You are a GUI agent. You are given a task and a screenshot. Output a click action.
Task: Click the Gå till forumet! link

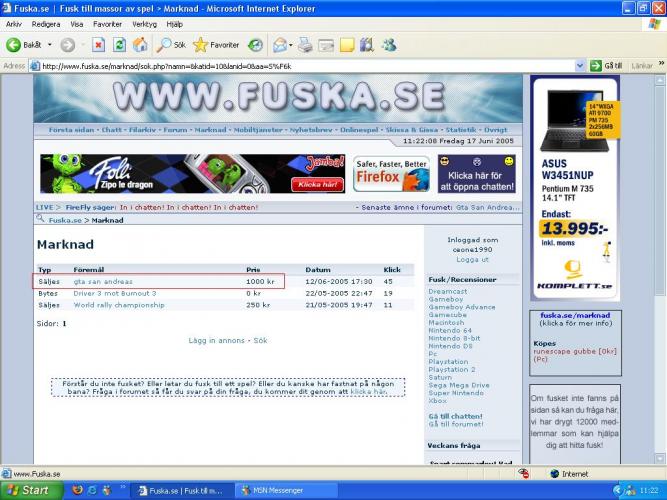point(456,424)
